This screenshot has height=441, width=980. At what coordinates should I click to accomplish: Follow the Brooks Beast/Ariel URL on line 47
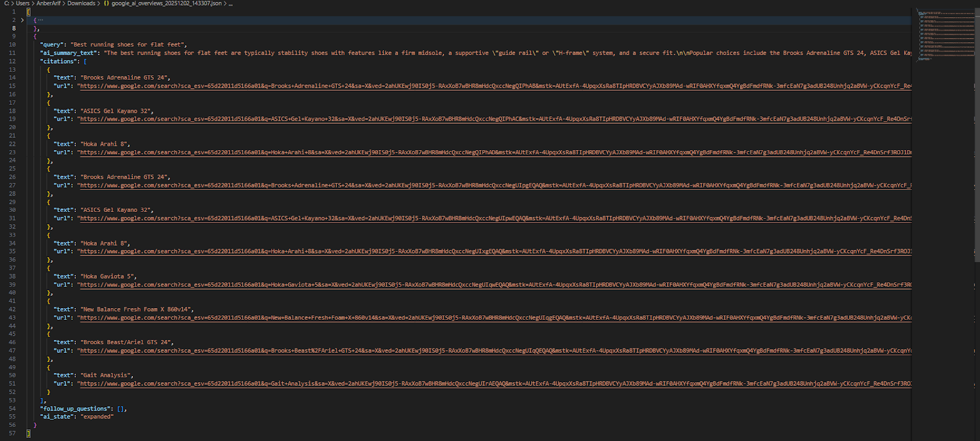494,351
